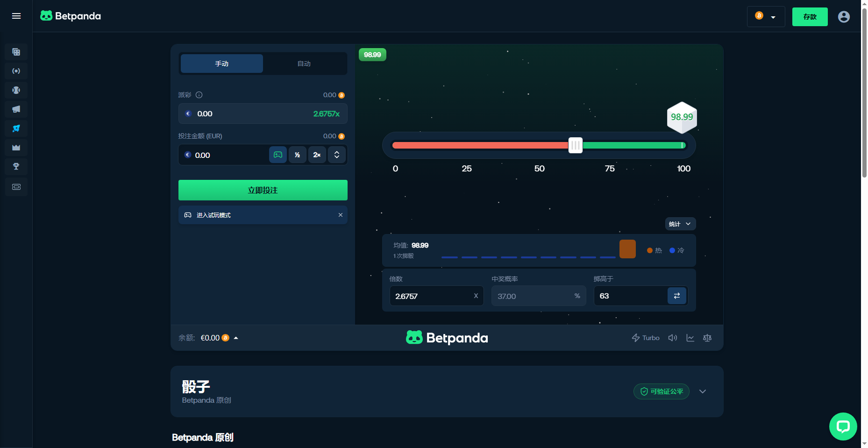Expand the 骰子 game info chevron
868x448 pixels.
pyautogui.click(x=703, y=391)
